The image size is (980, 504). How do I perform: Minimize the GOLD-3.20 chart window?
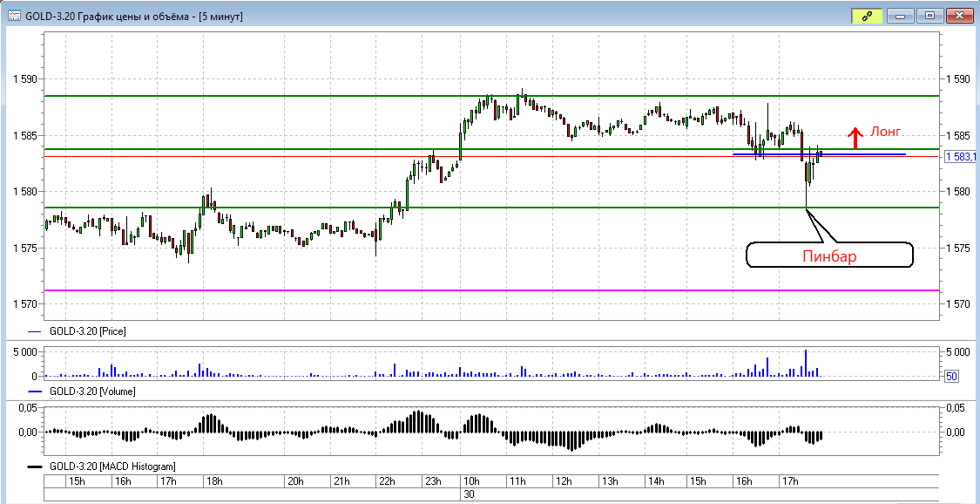(x=900, y=17)
